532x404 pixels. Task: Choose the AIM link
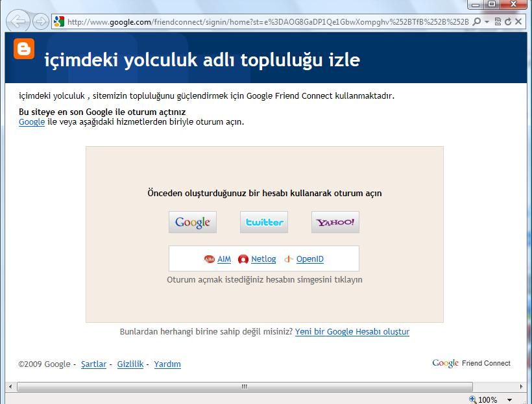pos(224,259)
